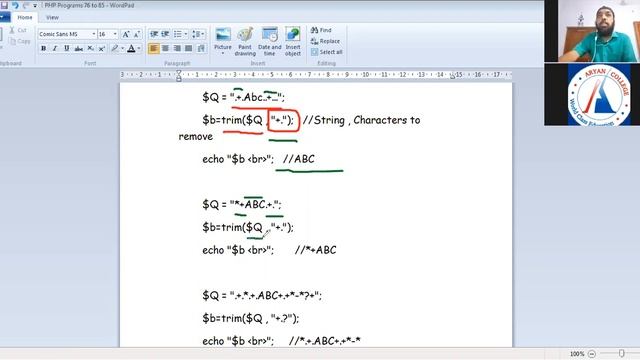
Task: Toggle Italic formatting
Action: (55, 49)
